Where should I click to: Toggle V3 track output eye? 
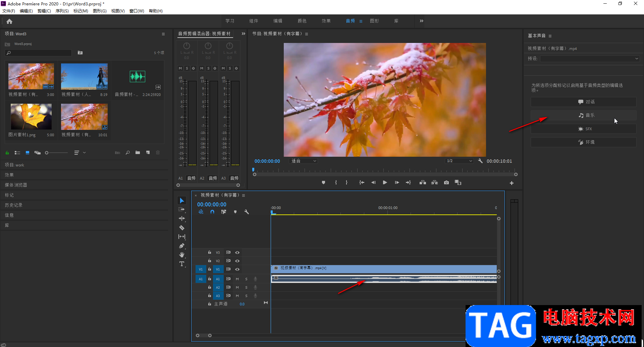tap(237, 252)
